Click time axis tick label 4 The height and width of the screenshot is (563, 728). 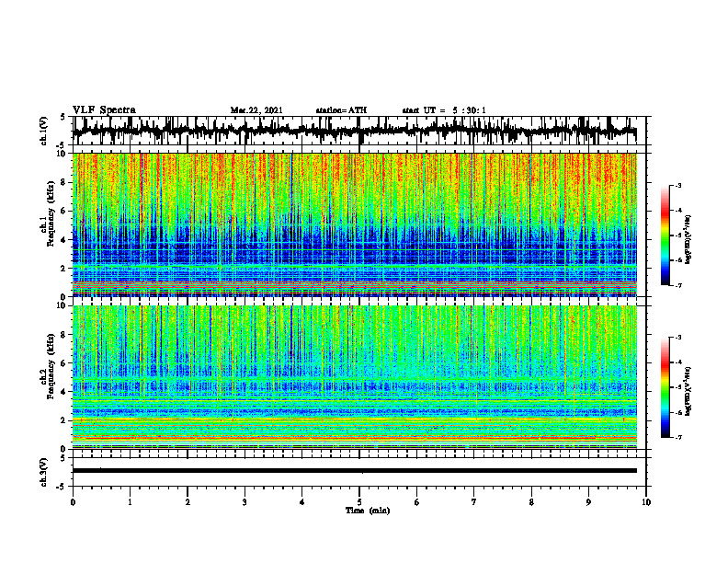coord(302,502)
